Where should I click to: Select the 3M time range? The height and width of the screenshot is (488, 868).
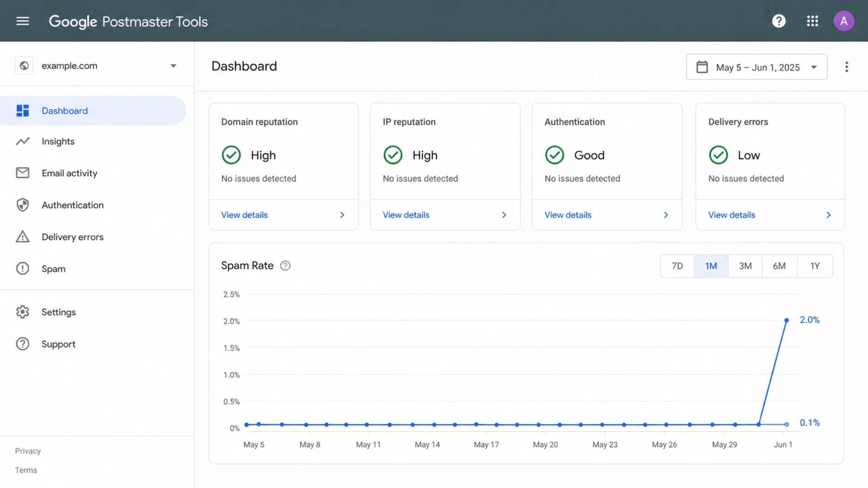[x=745, y=266]
